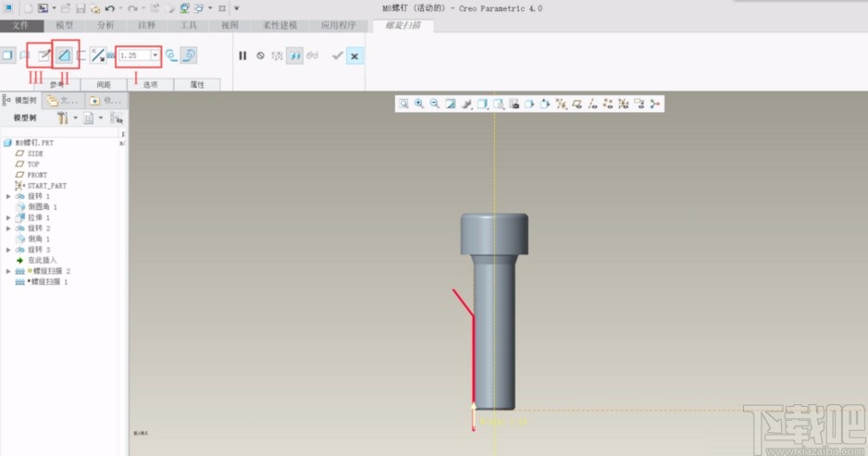
Task: Select the FRONT datum plane
Action: click(37, 175)
